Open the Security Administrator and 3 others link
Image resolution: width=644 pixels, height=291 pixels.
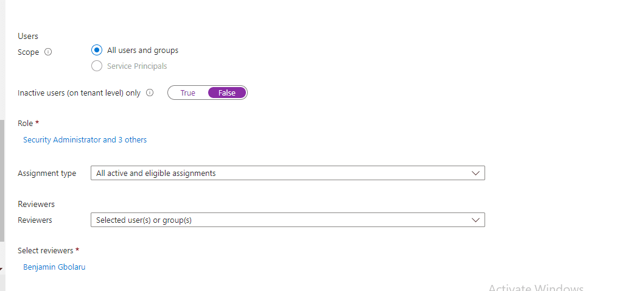tap(85, 140)
